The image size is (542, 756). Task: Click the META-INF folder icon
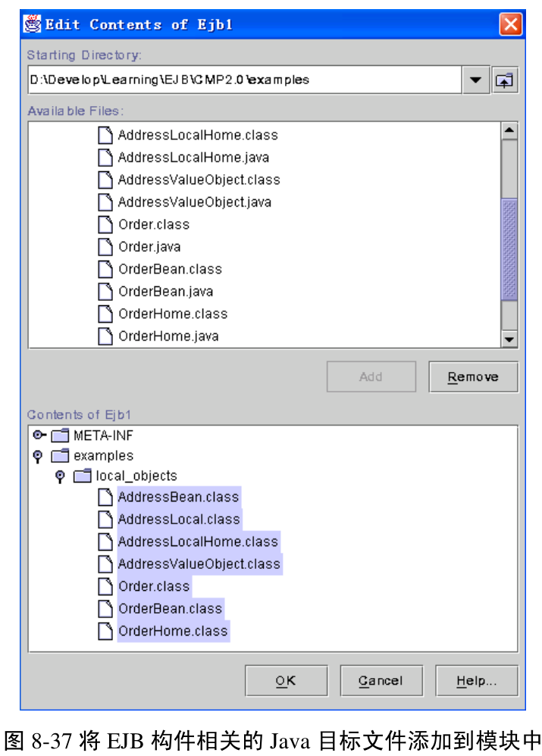click(x=61, y=436)
